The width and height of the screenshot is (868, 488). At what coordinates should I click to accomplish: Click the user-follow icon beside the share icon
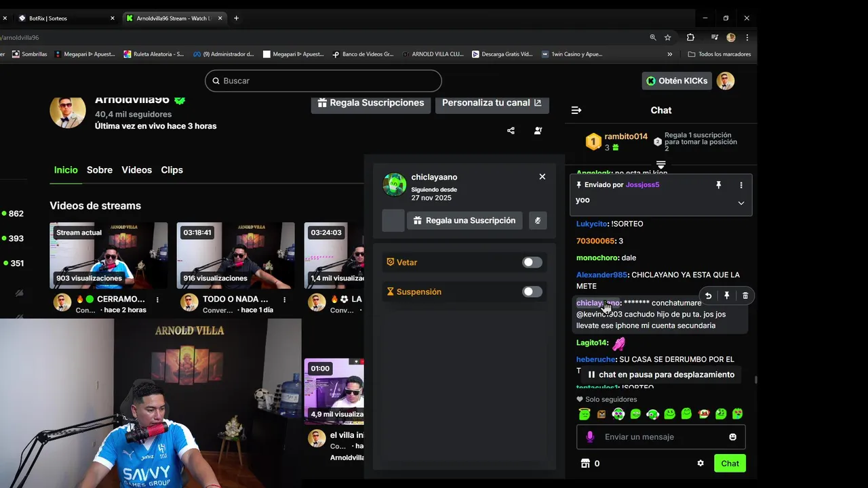[x=538, y=131]
